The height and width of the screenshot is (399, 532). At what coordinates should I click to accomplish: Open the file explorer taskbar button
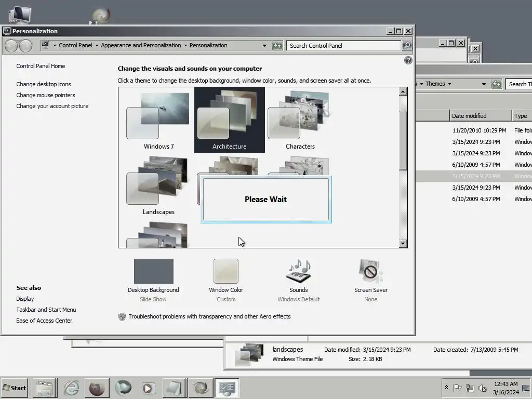(44, 388)
